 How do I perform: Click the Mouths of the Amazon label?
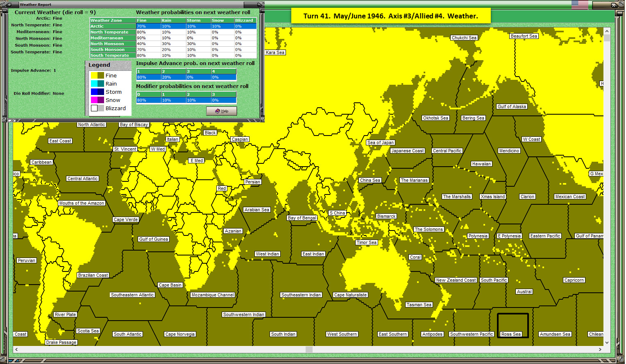82,203
